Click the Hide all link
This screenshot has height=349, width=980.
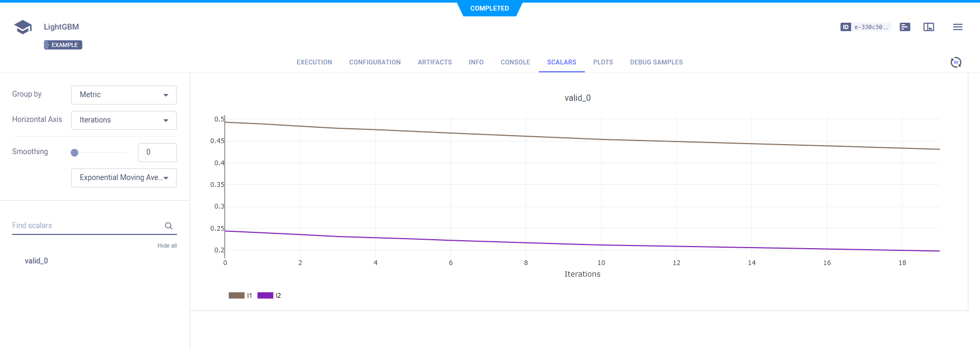167,246
